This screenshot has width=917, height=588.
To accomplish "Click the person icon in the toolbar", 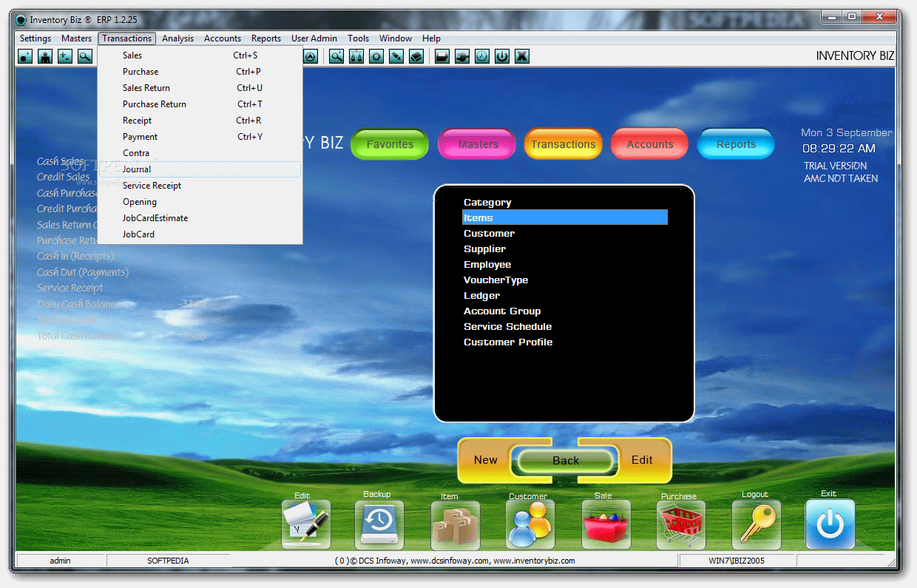I will coord(45,56).
